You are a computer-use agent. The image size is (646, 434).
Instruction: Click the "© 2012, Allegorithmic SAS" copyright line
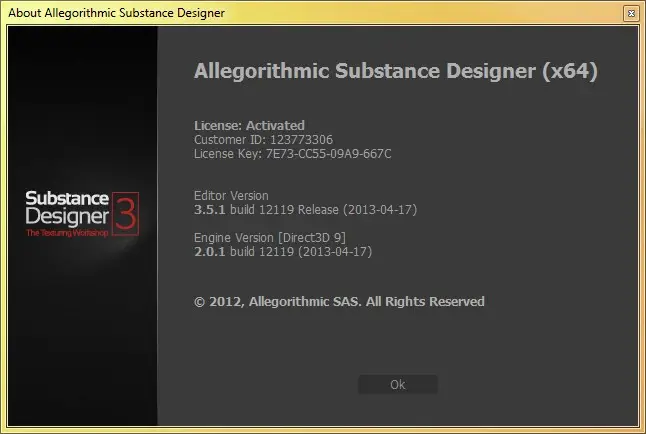click(x=339, y=302)
